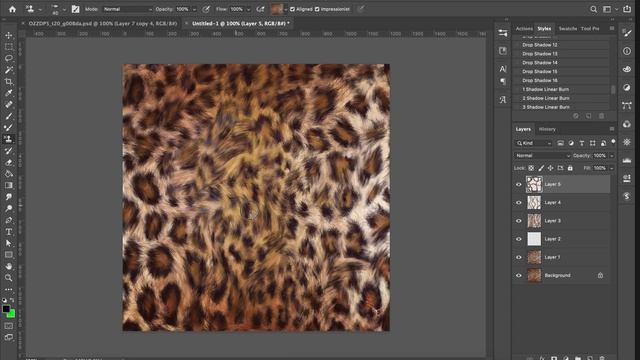Enable airbrush-style build-up icon

click(260, 9)
